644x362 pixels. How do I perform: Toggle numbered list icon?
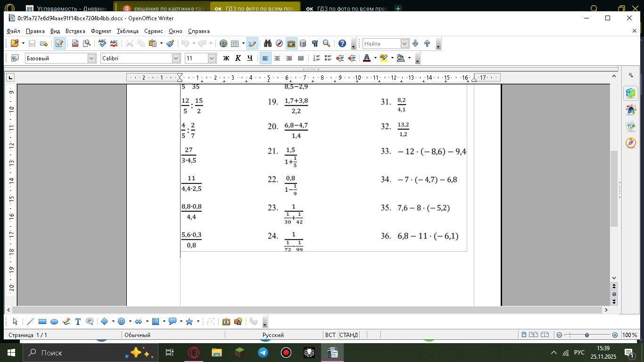316,58
